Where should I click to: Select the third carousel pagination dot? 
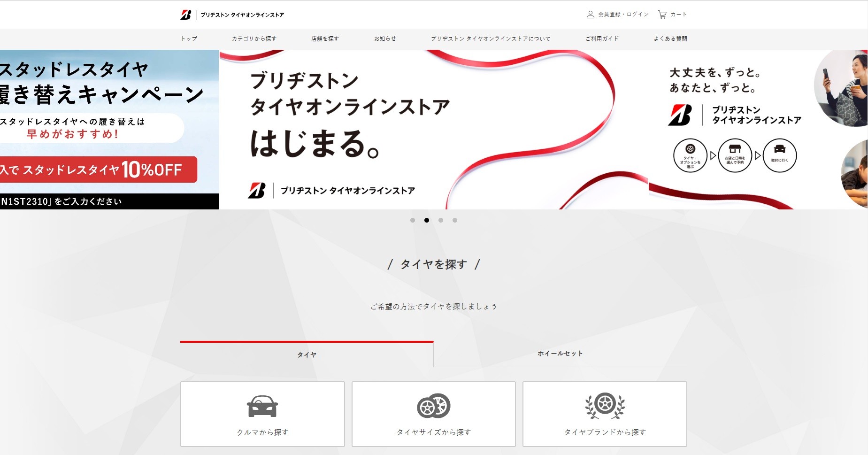(x=441, y=220)
